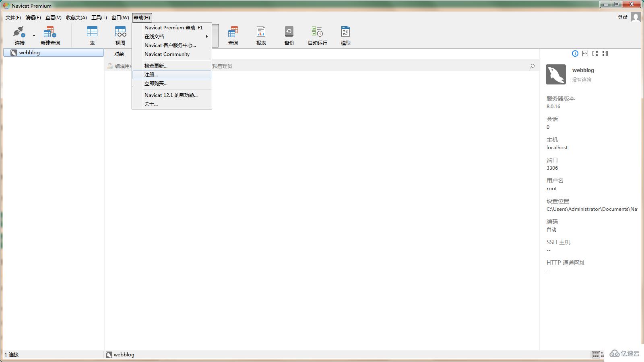The image size is (644, 362).
Task: Click the MySQL dolphin logo for webblog
Action: 556,74
